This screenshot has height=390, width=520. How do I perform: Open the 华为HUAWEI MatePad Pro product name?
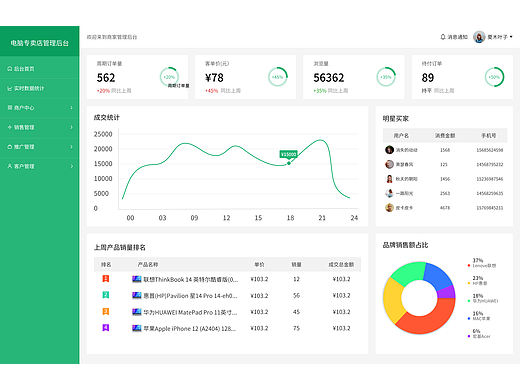[190, 312]
